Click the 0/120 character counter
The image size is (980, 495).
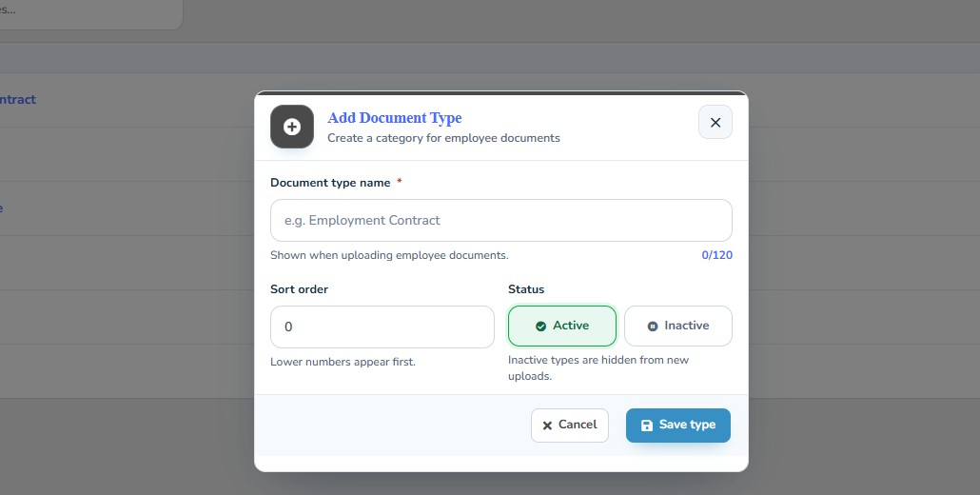(716, 255)
